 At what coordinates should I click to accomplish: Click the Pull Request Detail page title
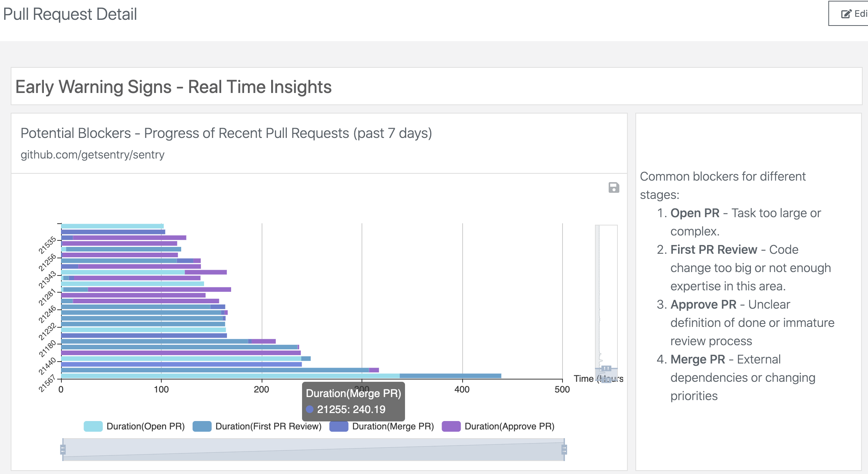(x=70, y=14)
